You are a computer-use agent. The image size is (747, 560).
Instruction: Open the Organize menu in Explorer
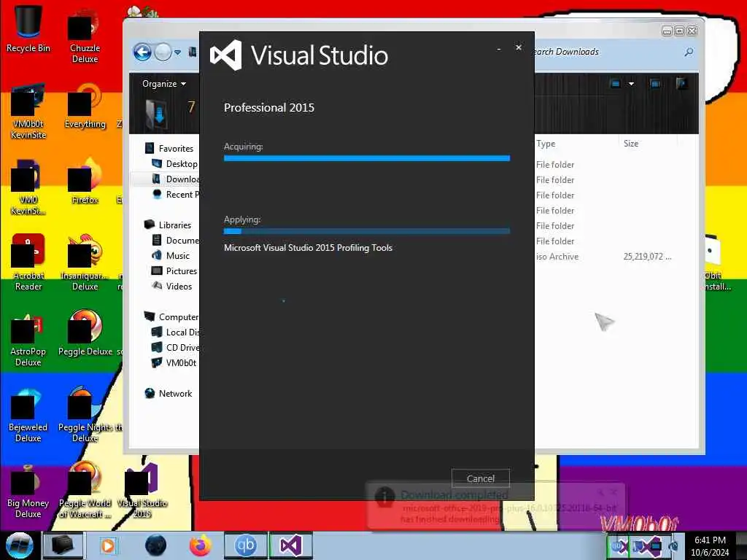click(x=164, y=84)
